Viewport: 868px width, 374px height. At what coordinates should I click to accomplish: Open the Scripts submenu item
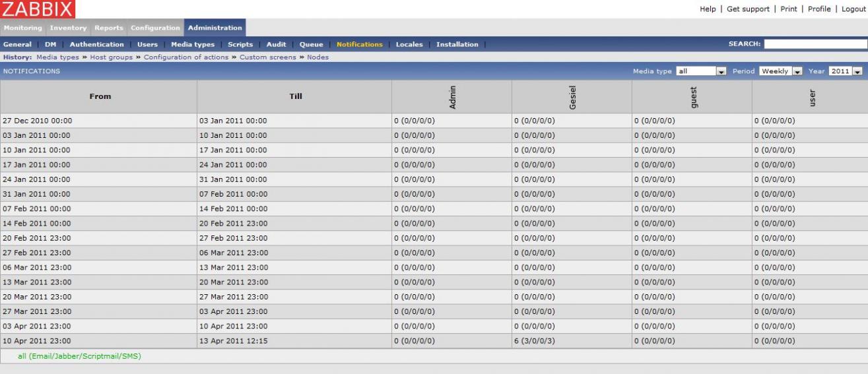coord(240,44)
